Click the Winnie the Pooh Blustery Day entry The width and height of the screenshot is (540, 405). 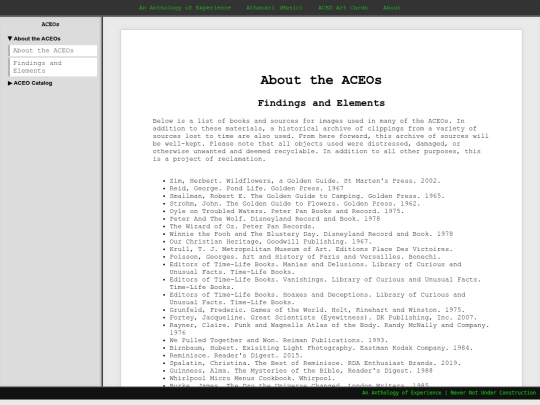[x=311, y=234]
